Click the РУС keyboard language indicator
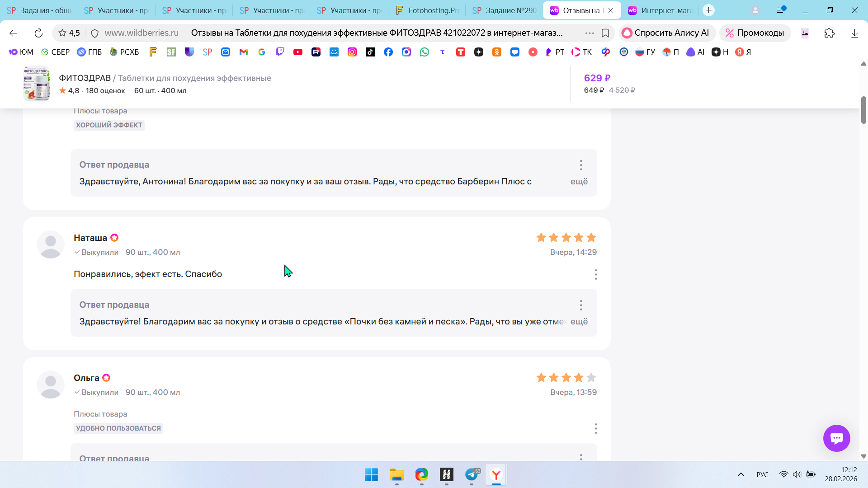This screenshot has width=868, height=488. coord(762,474)
